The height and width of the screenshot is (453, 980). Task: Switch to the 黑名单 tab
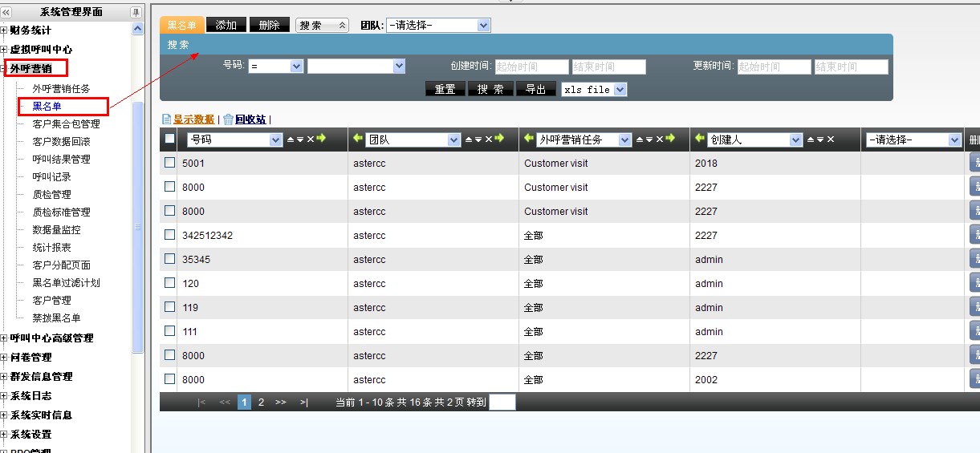click(181, 26)
